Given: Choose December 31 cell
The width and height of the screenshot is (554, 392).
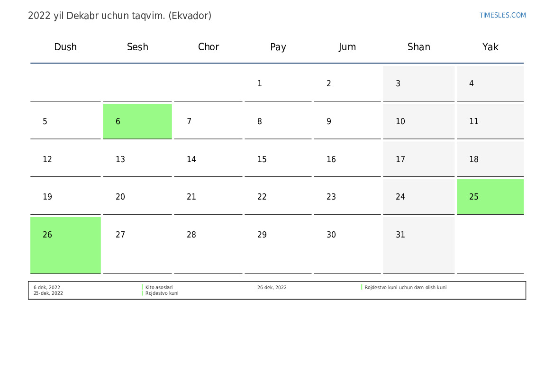Looking at the screenshot, I should coord(418,245).
